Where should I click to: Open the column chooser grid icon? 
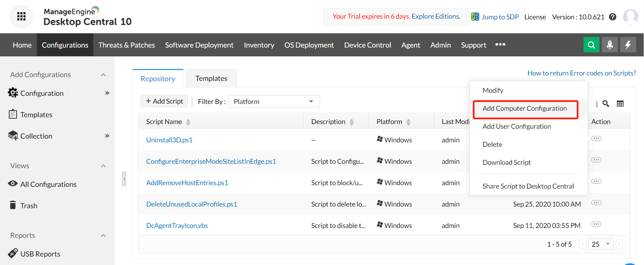click(620, 104)
